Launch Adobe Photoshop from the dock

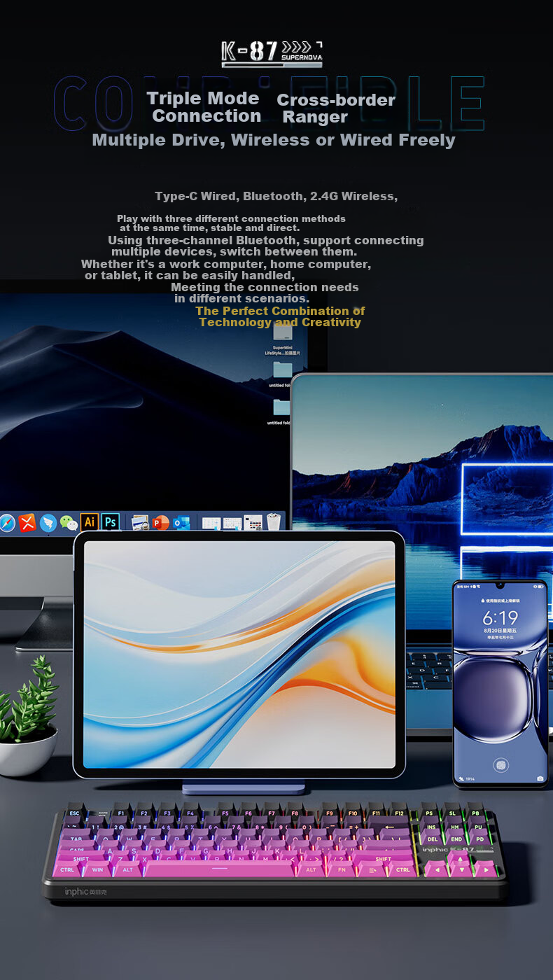(x=110, y=522)
